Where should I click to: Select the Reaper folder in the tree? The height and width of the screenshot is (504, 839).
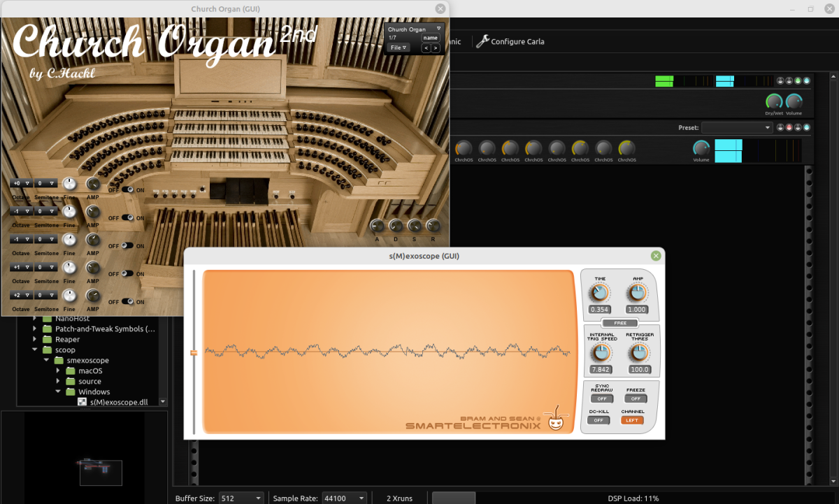67,339
